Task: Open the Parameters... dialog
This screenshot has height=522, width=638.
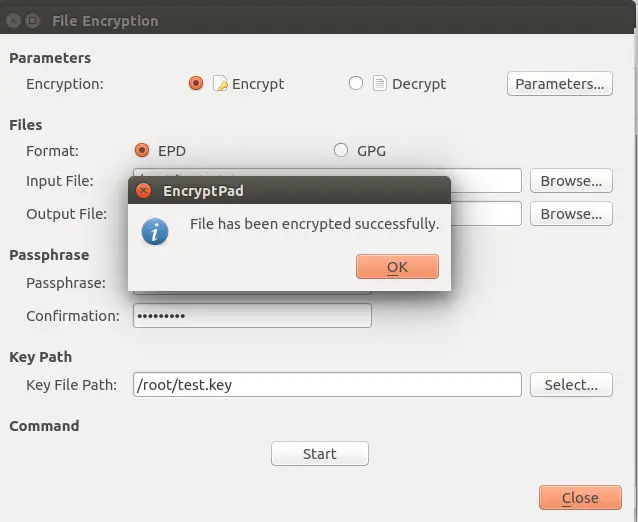Action: pyautogui.click(x=559, y=84)
